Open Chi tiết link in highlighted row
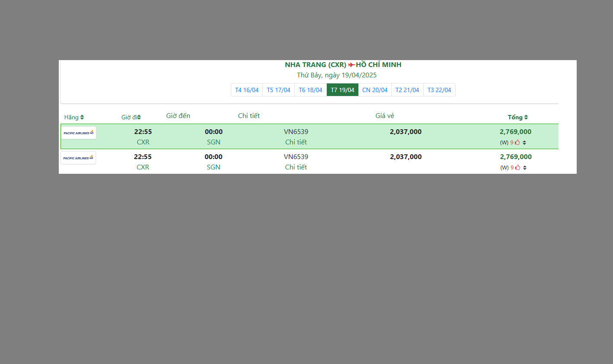Image resolution: width=613 pixels, height=364 pixels. click(x=296, y=142)
